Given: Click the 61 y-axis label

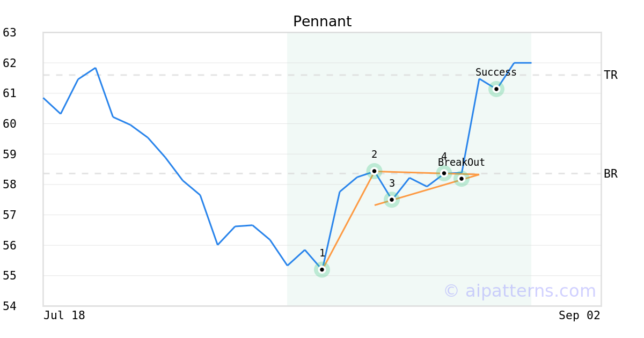Looking at the screenshot, I should click(10, 93).
